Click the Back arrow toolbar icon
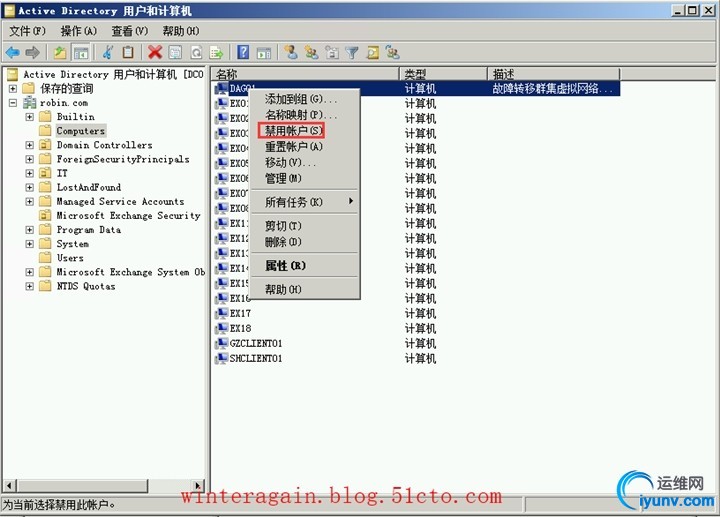 pos(12,53)
